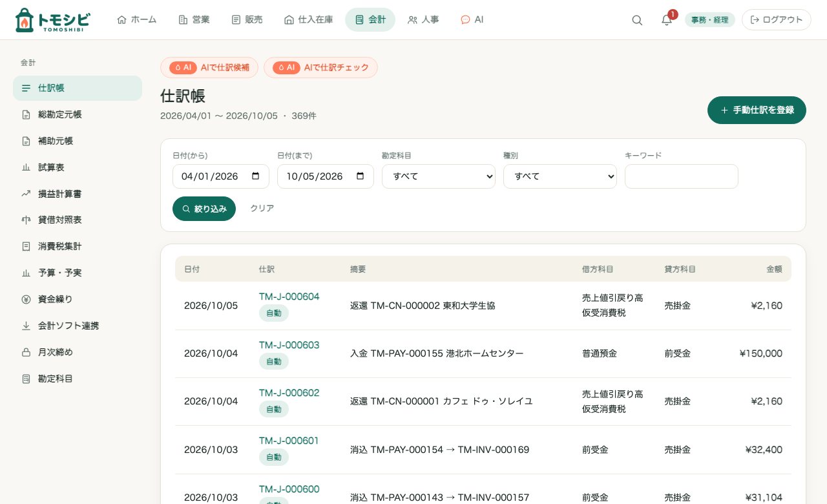Click the 予算・予実 chart icon

(x=26, y=273)
